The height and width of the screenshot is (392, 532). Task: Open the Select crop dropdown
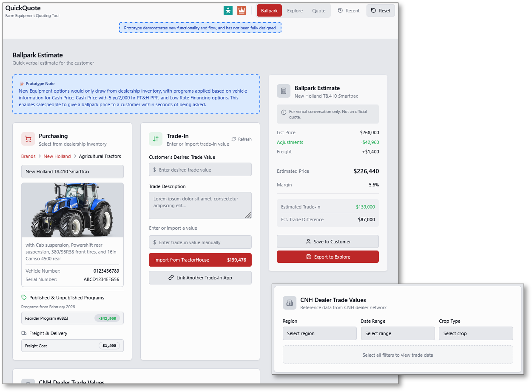click(476, 334)
